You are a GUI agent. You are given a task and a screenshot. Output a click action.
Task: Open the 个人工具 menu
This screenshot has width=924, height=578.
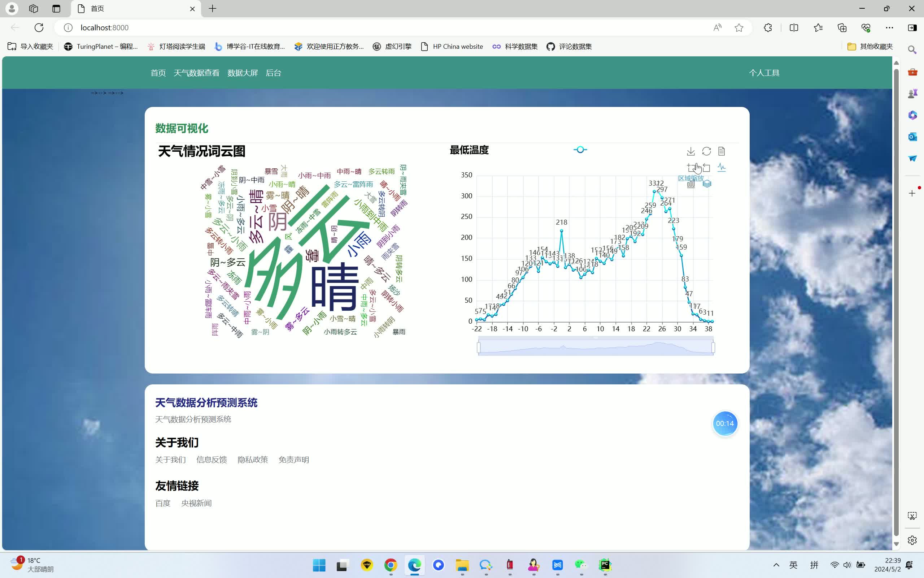tap(764, 73)
